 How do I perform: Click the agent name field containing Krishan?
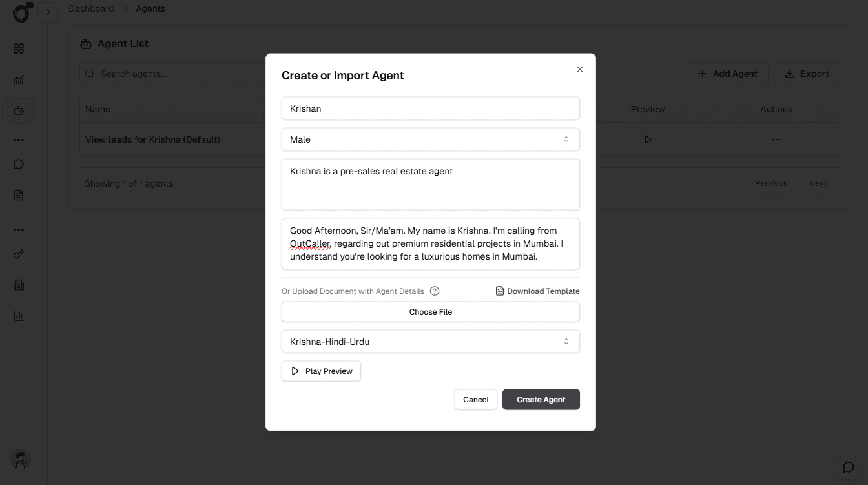[x=430, y=108]
